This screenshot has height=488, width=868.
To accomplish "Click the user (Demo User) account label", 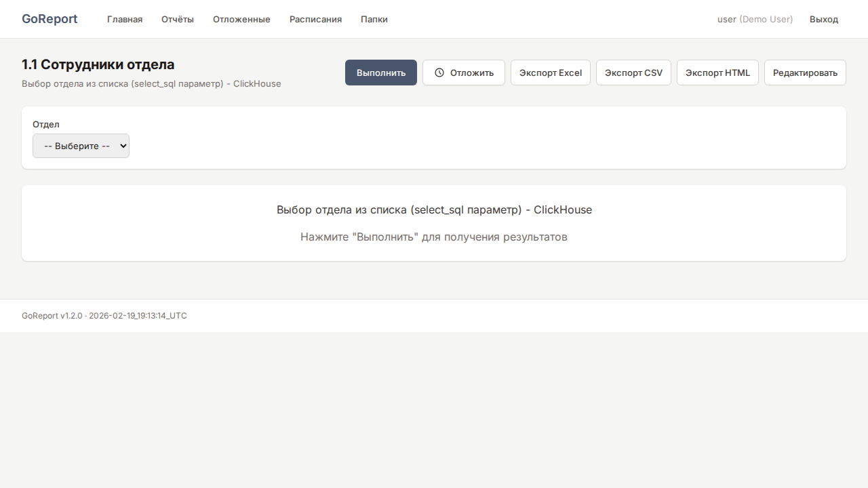I will pyautogui.click(x=755, y=19).
